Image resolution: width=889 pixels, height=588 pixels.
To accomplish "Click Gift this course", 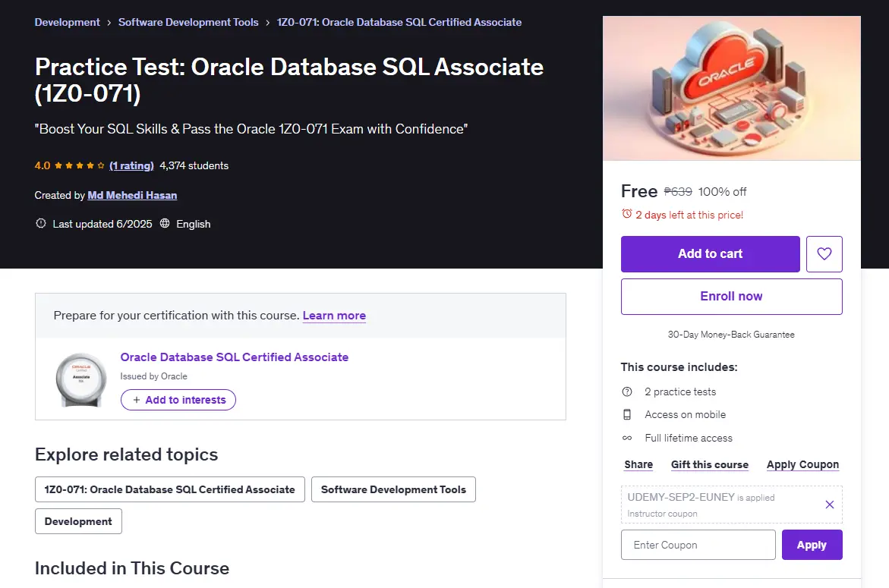I will (x=709, y=464).
